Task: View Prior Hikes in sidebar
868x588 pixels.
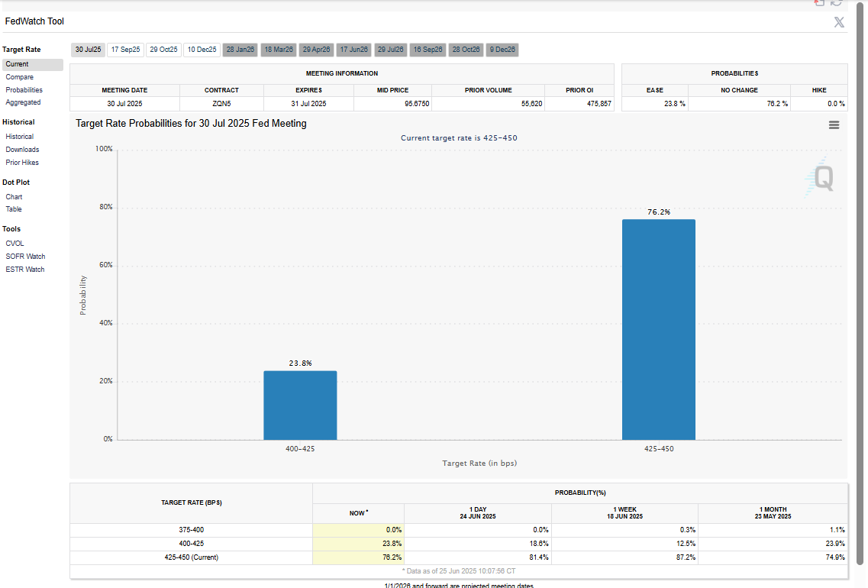Action: tap(22, 163)
